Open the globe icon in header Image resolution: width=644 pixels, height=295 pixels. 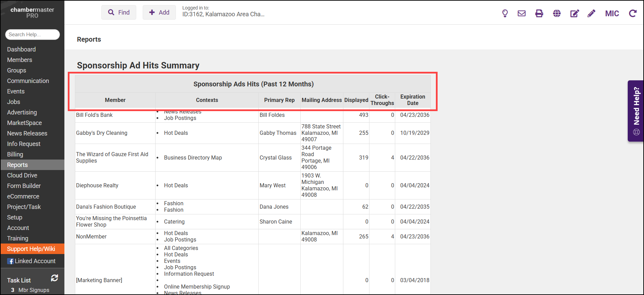(557, 14)
